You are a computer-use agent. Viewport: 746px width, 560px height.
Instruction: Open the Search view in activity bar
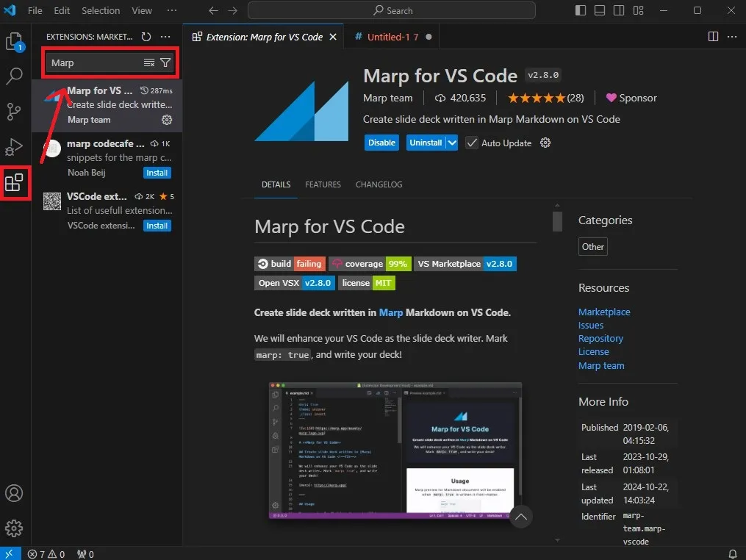click(x=14, y=76)
